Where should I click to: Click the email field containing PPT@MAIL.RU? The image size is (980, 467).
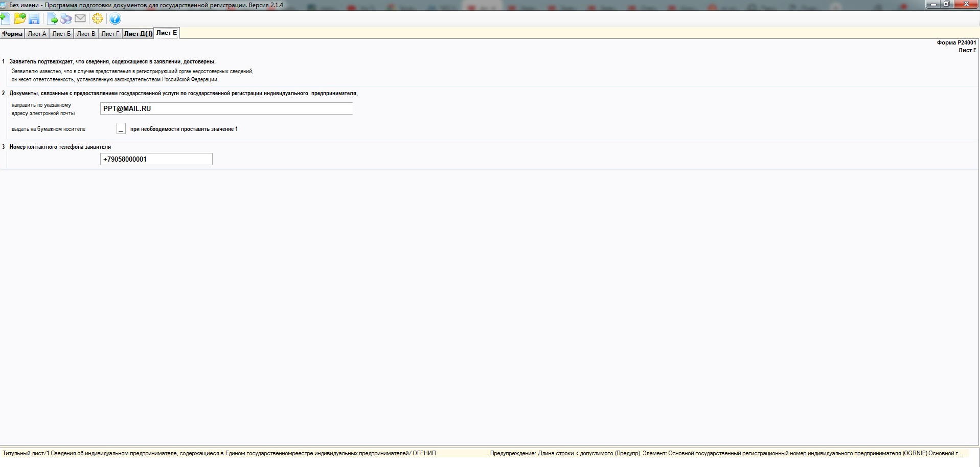226,108
